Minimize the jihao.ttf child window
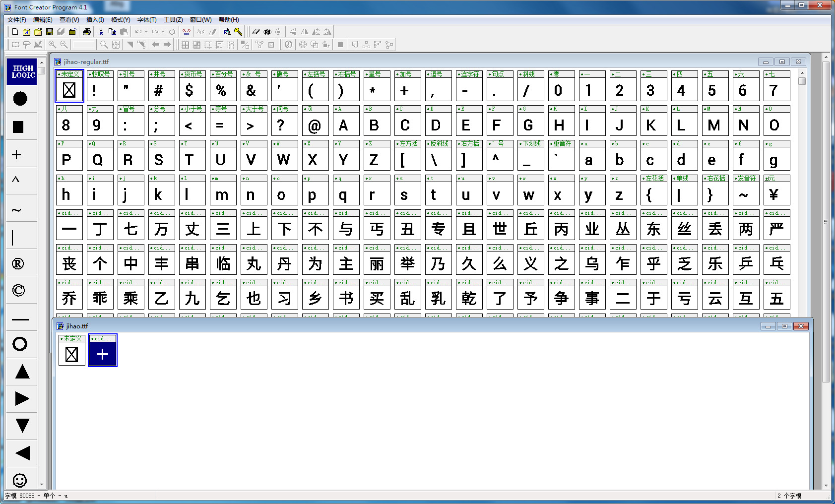Image resolution: width=835 pixels, height=504 pixels. click(768, 326)
